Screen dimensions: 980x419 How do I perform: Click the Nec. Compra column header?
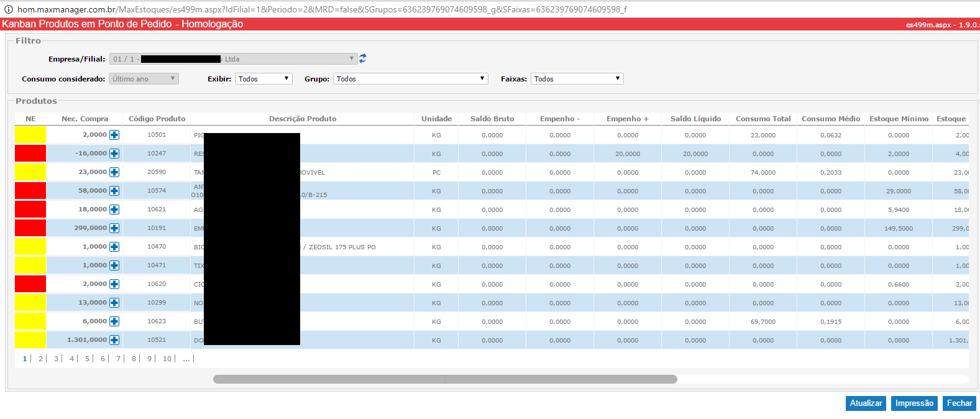(85, 119)
